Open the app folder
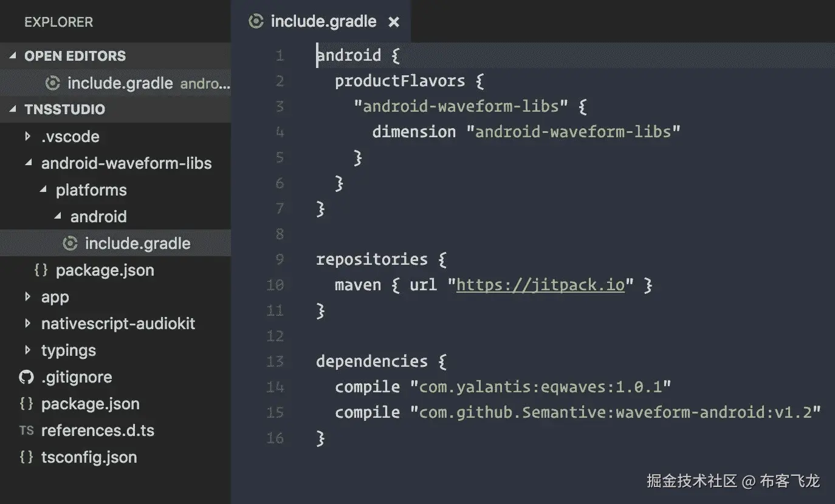The width and height of the screenshot is (835, 504). click(x=55, y=297)
